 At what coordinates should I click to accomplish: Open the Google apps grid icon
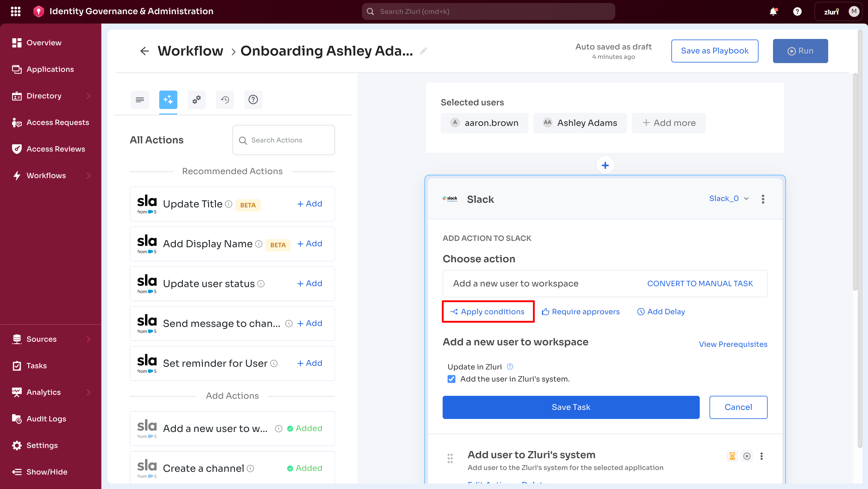tap(15, 11)
